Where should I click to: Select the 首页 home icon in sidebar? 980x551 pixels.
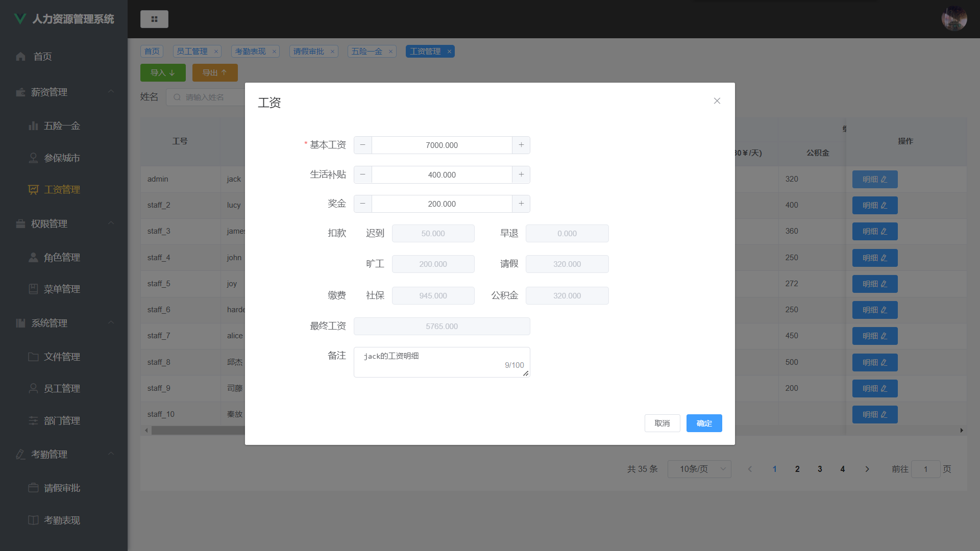point(20,56)
